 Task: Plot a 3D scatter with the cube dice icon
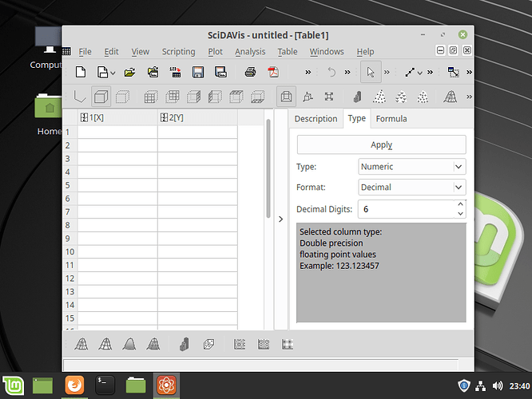(208, 345)
